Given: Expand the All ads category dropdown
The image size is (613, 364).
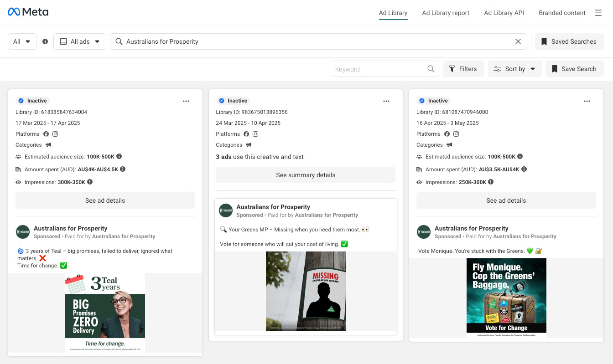Looking at the screenshot, I should tap(80, 41).
